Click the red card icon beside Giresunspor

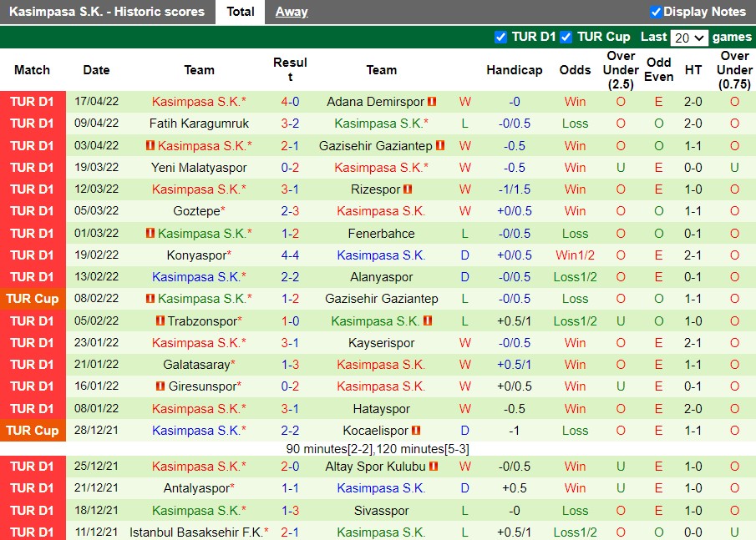[x=159, y=386]
